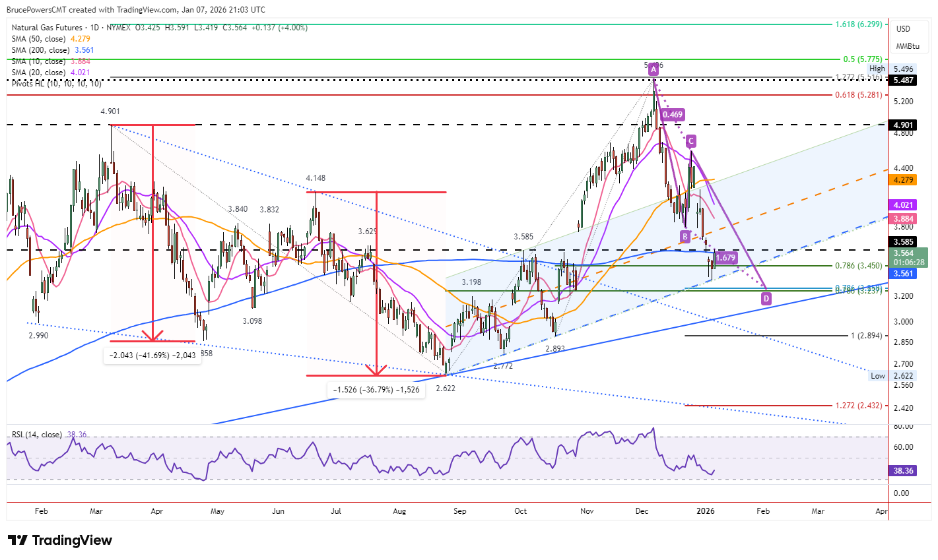Open the USD currency selector on price axis

[x=903, y=29]
